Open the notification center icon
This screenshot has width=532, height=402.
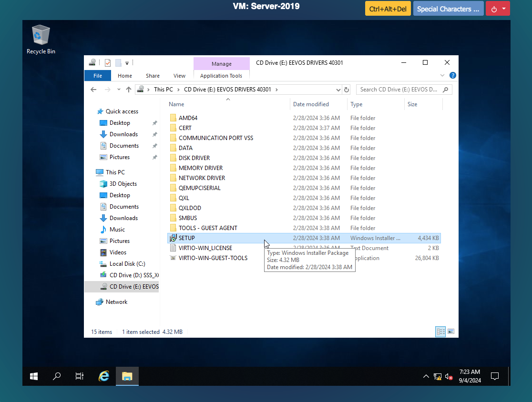point(495,376)
